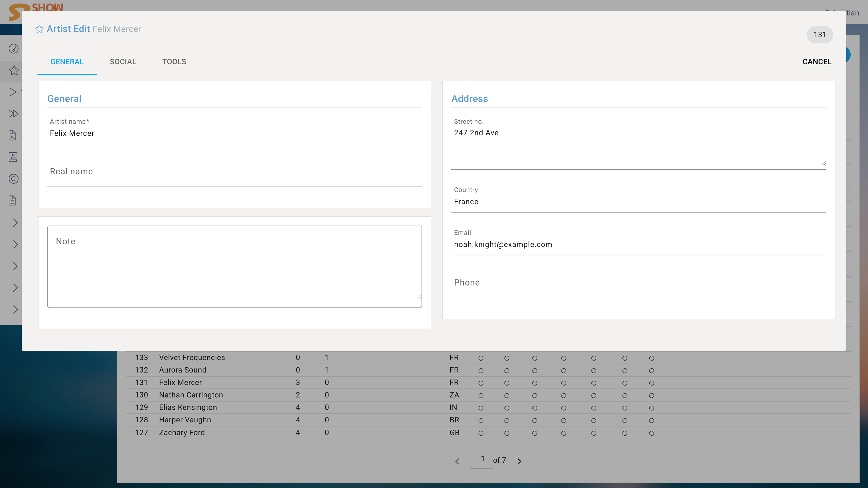Click the Real name input field
The height and width of the screenshot is (488, 868).
pyautogui.click(x=234, y=172)
